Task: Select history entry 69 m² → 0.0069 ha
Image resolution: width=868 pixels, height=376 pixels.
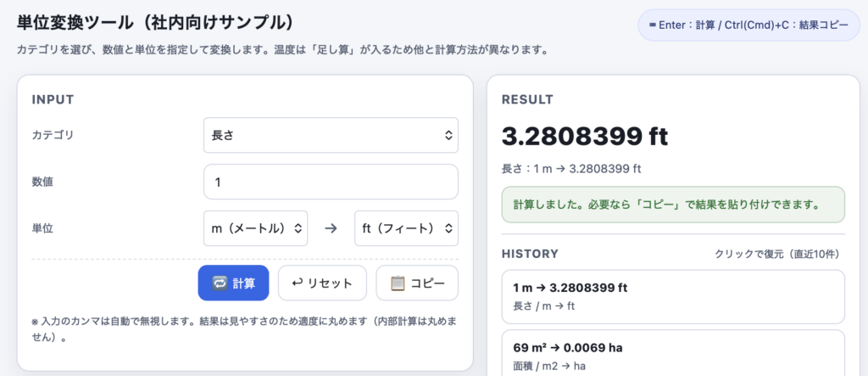Action: [673, 356]
